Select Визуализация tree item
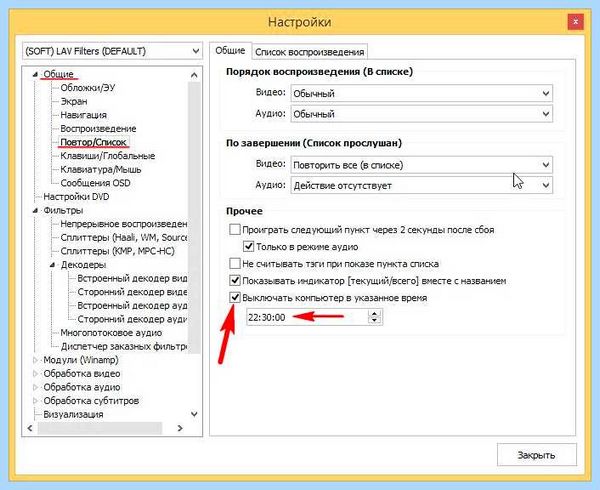 (73, 415)
